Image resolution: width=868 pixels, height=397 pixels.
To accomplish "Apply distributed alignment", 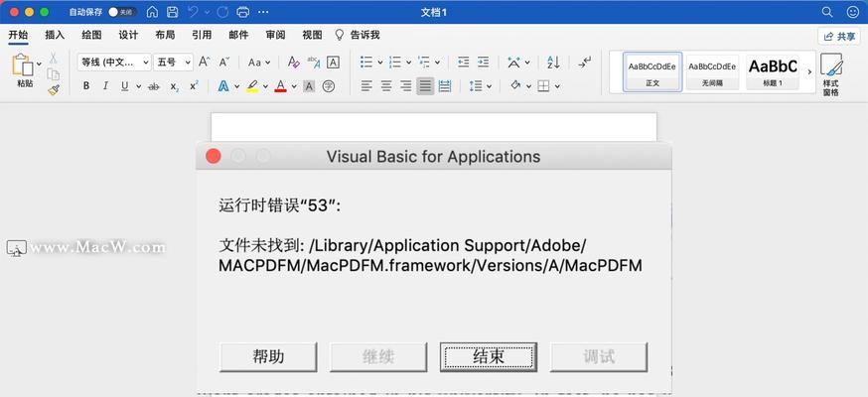I will click(x=445, y=86).
